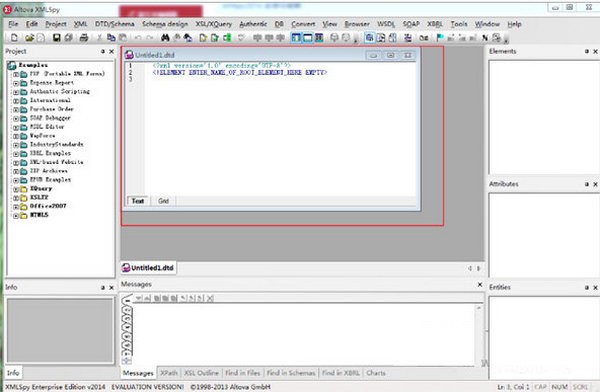Switch to the XPath messages tab
600x392 pixels.
169,373
